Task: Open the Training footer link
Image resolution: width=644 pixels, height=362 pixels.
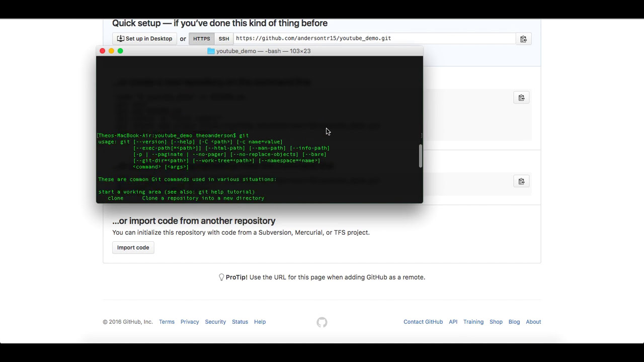Action: 473,322
